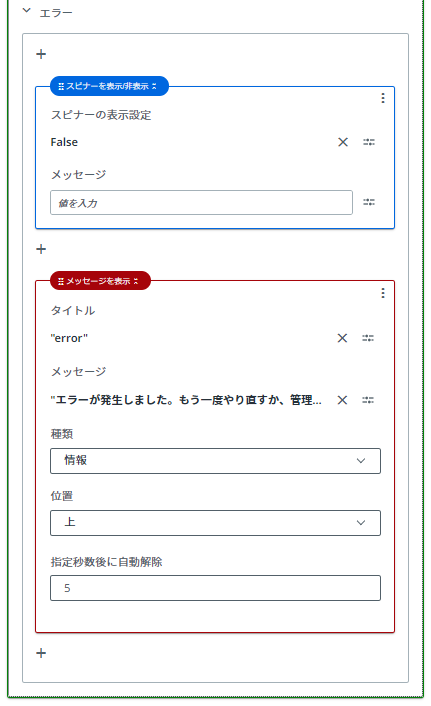431x706 pixels.
Task: Add step below the message block
Action: (x=41, y=653)
